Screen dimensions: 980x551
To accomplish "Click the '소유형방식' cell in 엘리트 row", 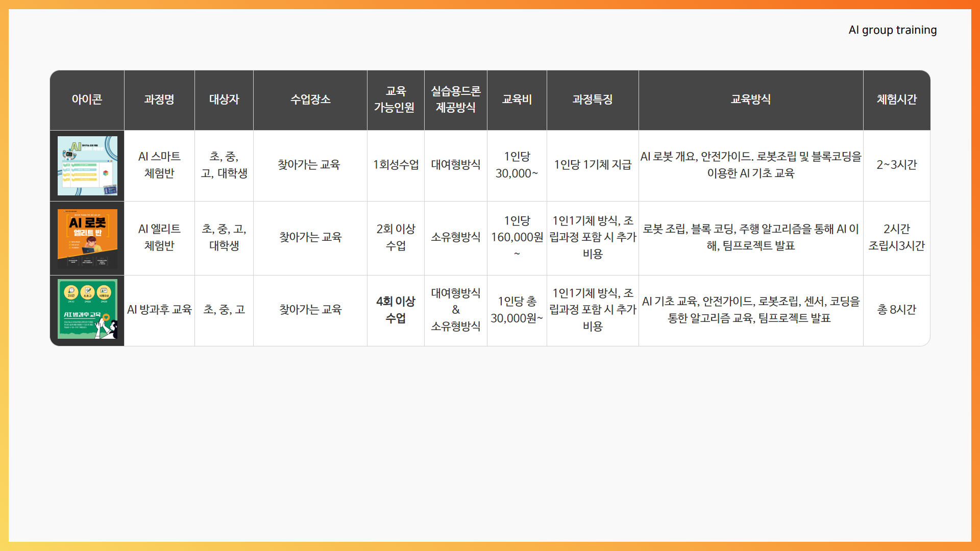I will point(456,238).
